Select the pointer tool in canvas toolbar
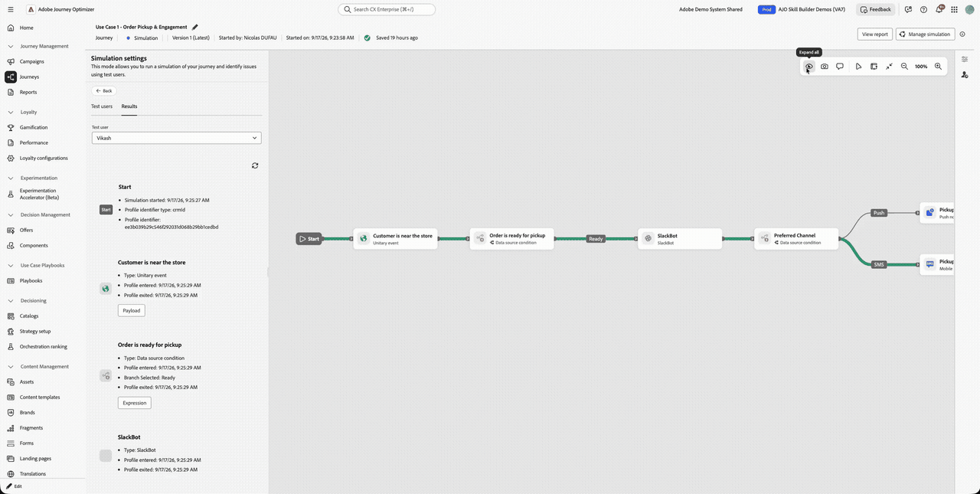Viewport: 980px width, 494px height. click(x=858, y=67)
